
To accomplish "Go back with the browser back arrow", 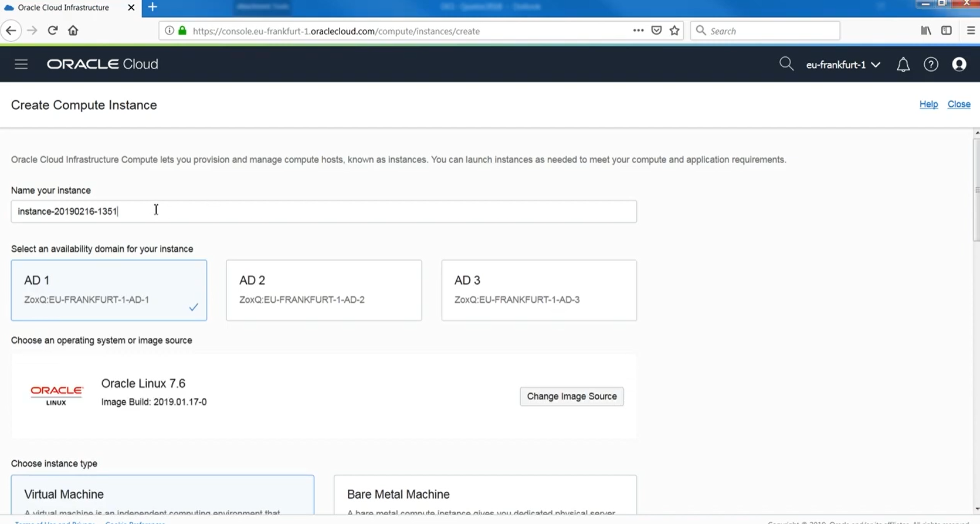I will pyautogui.click(x=11, y=31).
